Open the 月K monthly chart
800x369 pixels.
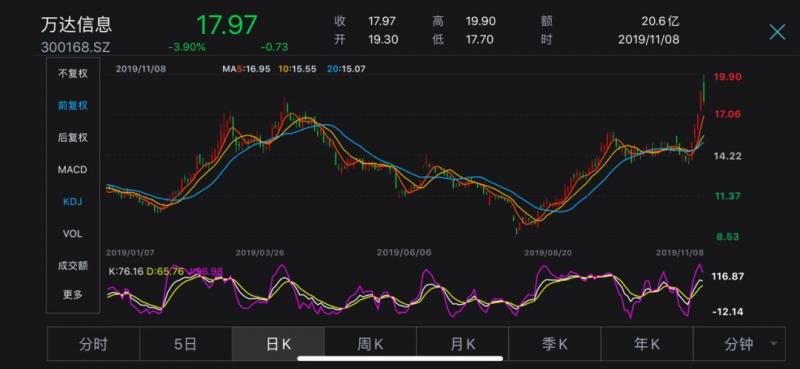[463, 345]
